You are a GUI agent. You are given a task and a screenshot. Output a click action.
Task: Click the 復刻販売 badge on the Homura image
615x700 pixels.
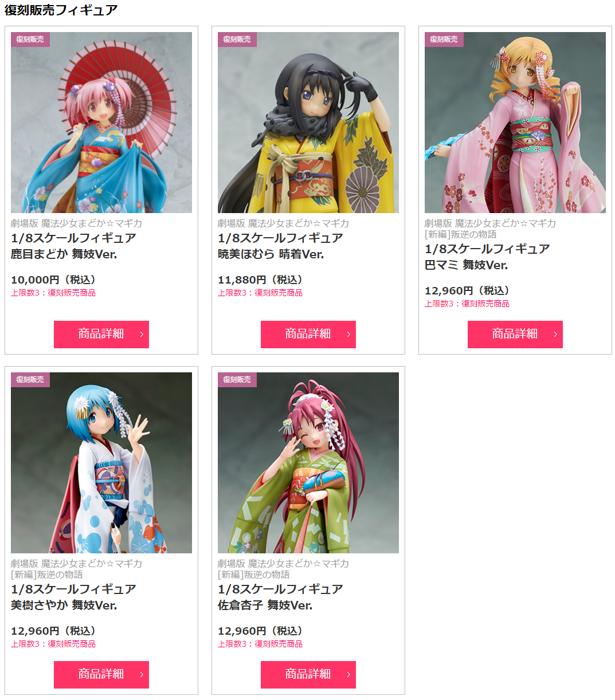237,40
